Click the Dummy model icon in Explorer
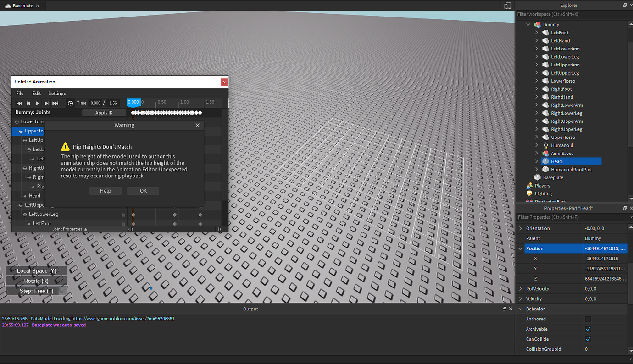This screenshot has height=364, width=633. 537,25
